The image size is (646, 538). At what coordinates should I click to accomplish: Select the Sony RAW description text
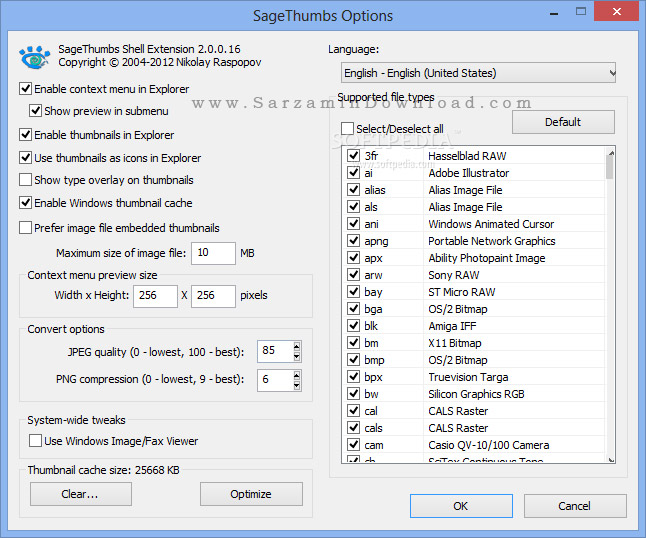(454, 275)
